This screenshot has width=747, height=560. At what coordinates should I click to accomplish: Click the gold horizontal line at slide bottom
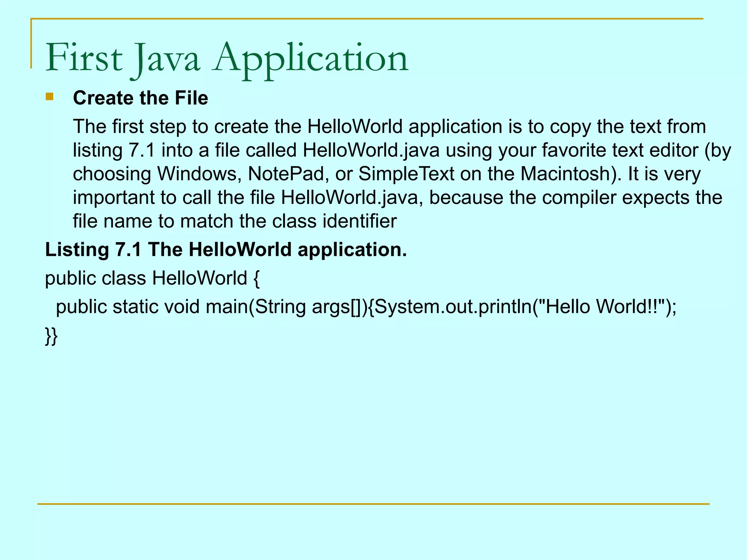tap(373, 504)
